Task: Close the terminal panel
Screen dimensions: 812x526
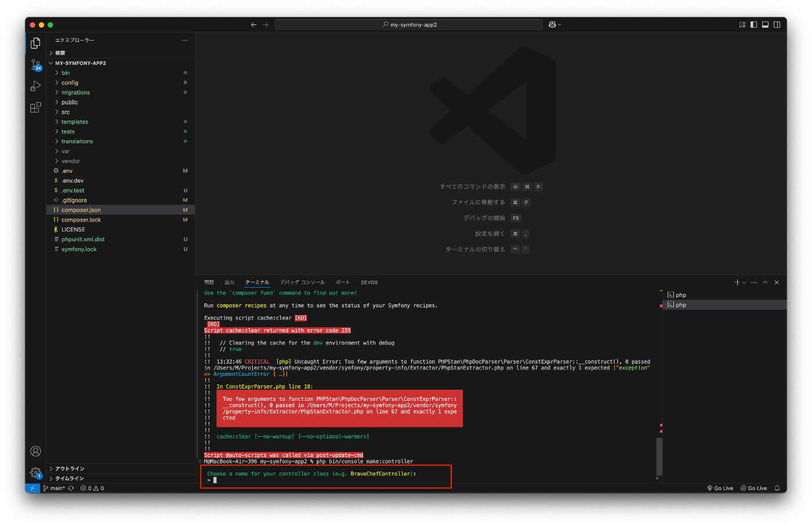Action: point(777,282)
